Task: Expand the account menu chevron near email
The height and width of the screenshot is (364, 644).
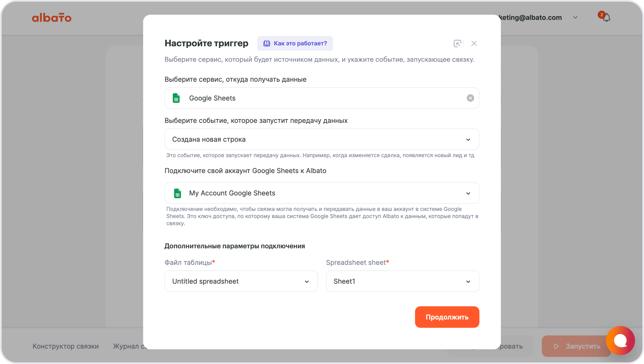Action: tap(575, 17)
